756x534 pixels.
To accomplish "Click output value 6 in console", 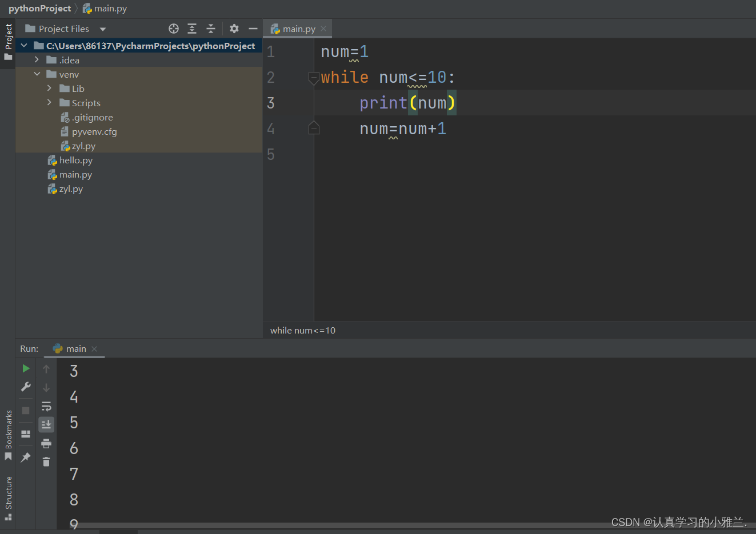I will [x=74, y=448].
